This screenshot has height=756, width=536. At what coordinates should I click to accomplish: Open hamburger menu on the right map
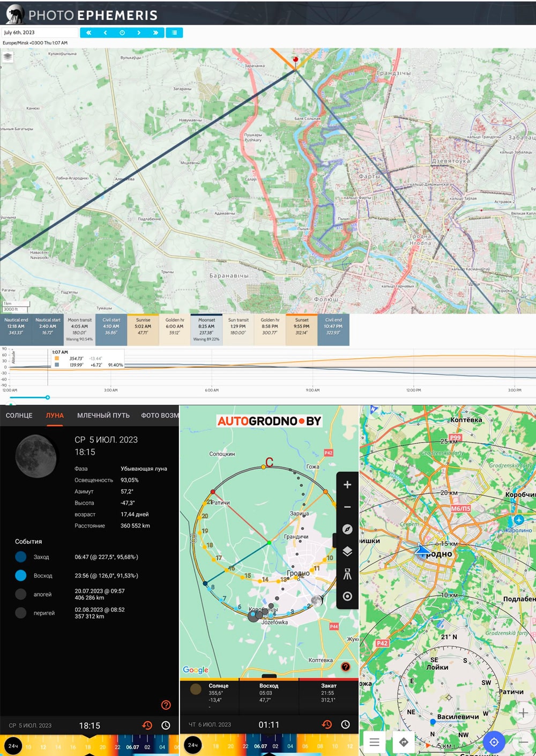click(374, 742)
